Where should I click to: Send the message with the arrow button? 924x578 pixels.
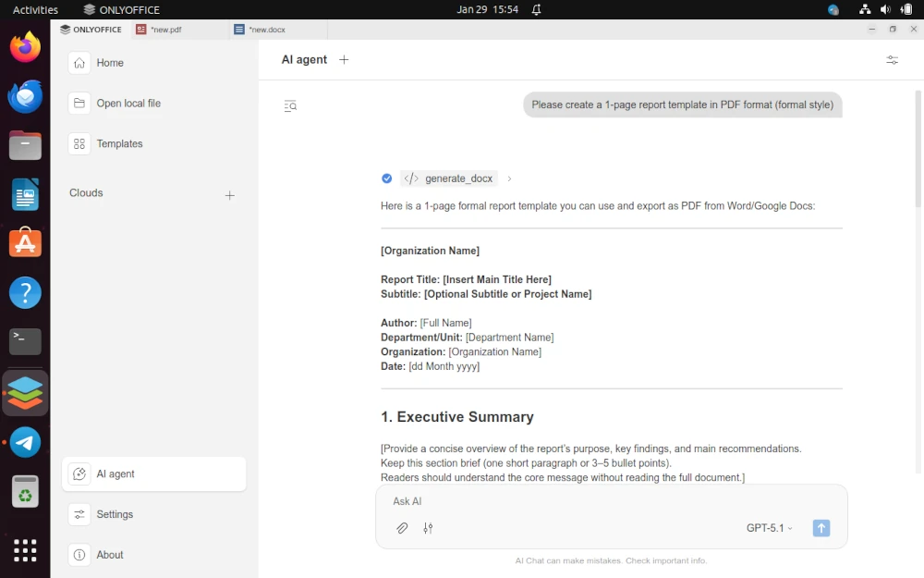pos(821,528)
